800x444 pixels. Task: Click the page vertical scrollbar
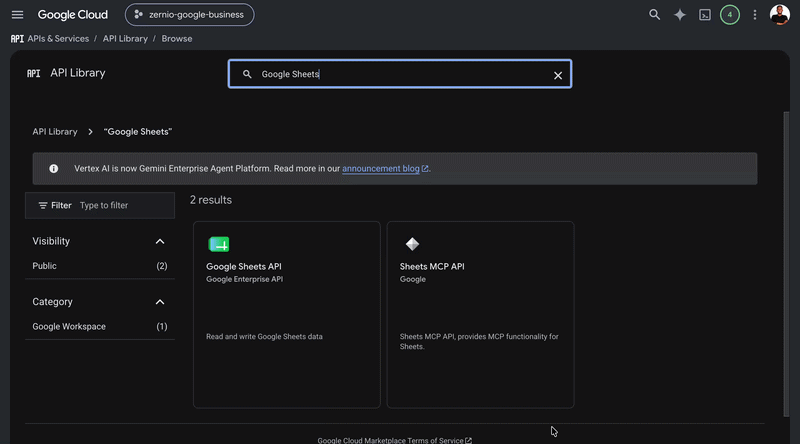786,264
